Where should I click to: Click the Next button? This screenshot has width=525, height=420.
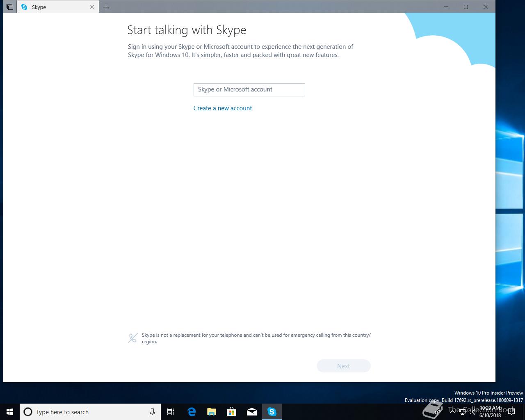343,366
